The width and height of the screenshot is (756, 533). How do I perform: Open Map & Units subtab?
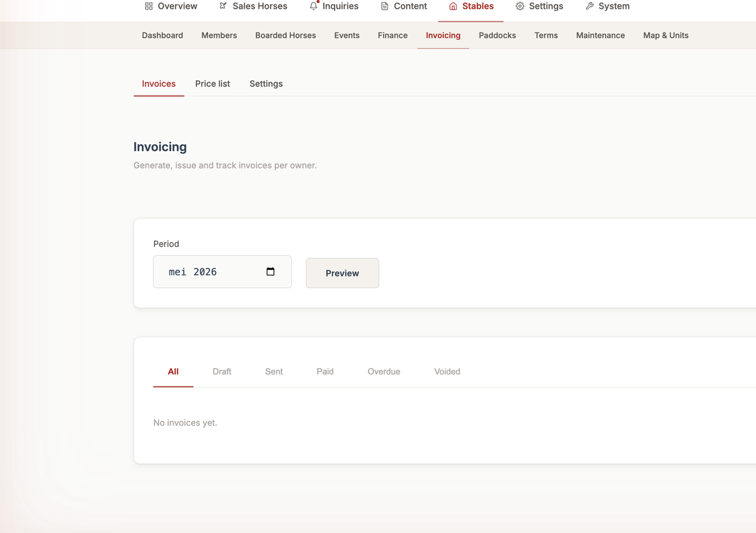pos(666,35)
